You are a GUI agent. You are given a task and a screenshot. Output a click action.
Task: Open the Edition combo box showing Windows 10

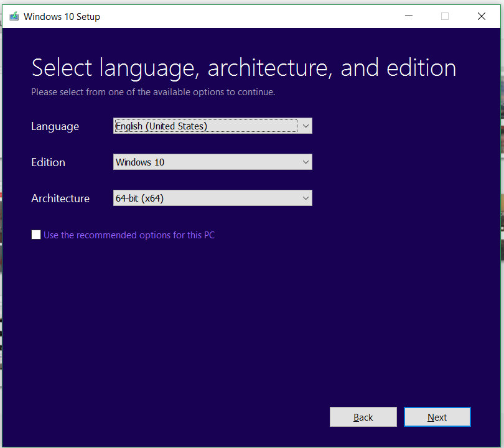tap(206, 162)
